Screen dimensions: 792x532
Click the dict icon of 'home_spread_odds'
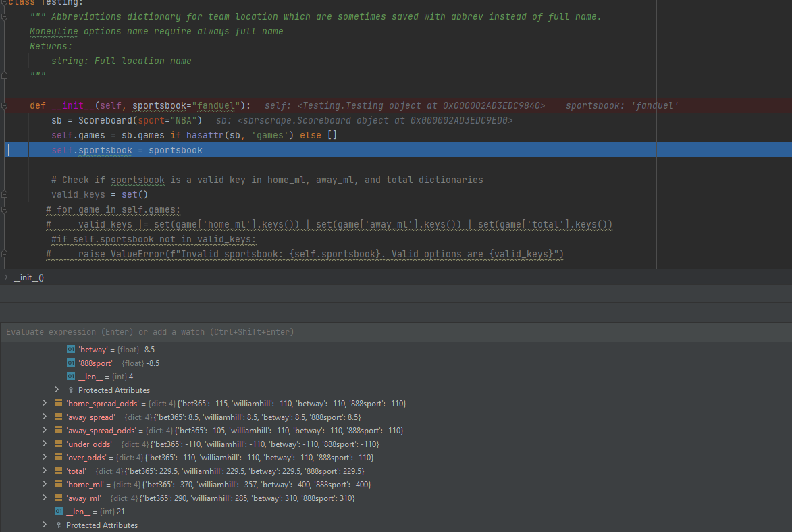59,403
